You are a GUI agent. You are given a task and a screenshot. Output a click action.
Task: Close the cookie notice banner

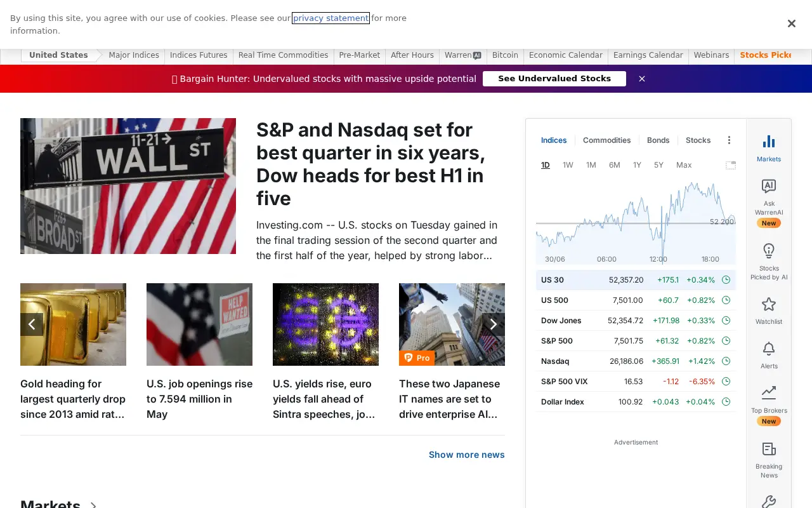tap(791, 23)
